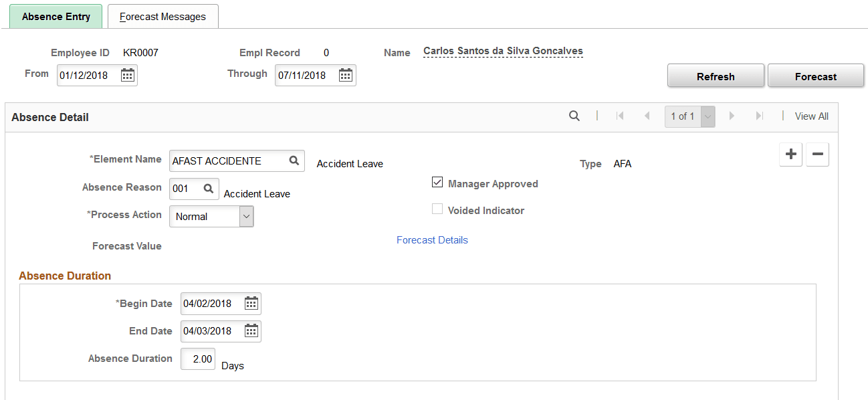Go to the next absence row arrow
This screenshot has width=868, height=400.
click(732, 116)
